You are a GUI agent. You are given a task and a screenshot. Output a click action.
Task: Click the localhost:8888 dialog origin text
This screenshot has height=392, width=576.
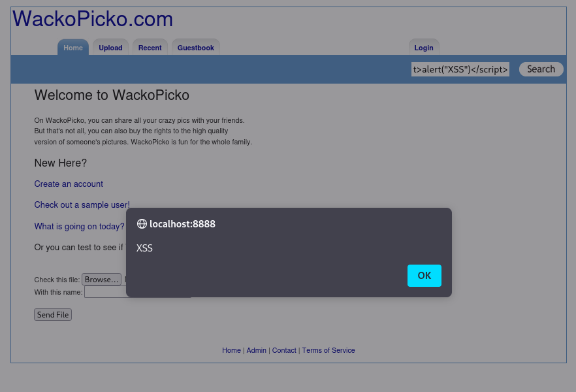pyautogui.click(x=183, y=223)
